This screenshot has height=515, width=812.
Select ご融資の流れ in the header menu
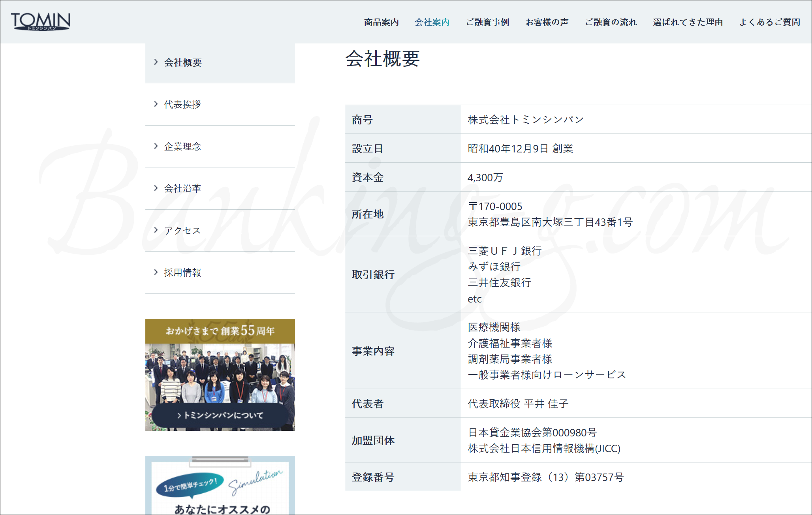[611, 22]
